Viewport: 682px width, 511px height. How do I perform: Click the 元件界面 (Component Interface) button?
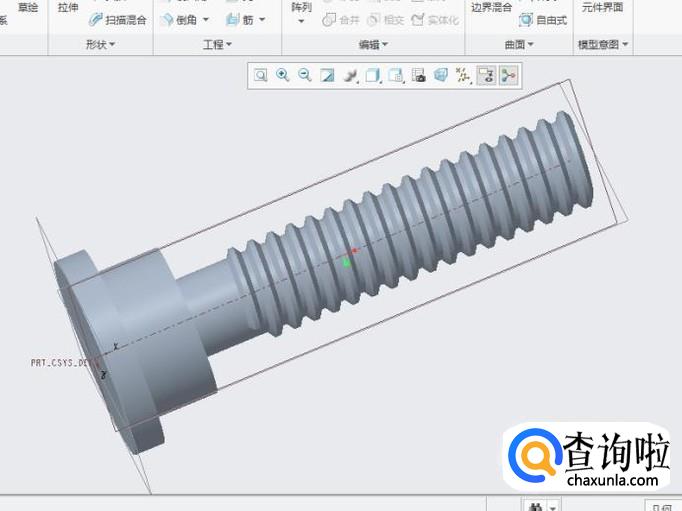coord(602,7)
